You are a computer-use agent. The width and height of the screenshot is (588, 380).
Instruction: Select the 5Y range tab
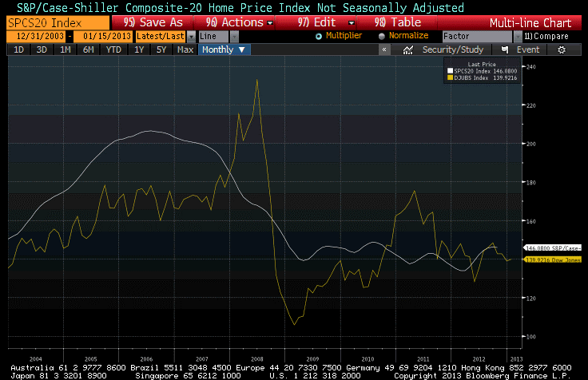(x=161, y=49)
